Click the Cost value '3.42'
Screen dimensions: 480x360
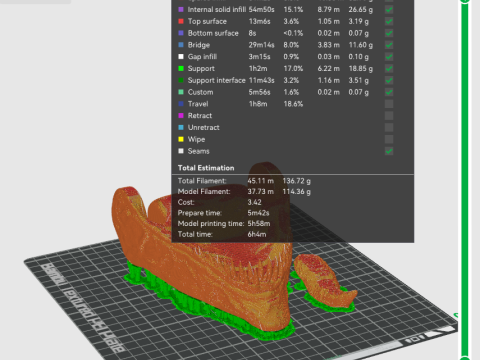(x=254, y=202)
